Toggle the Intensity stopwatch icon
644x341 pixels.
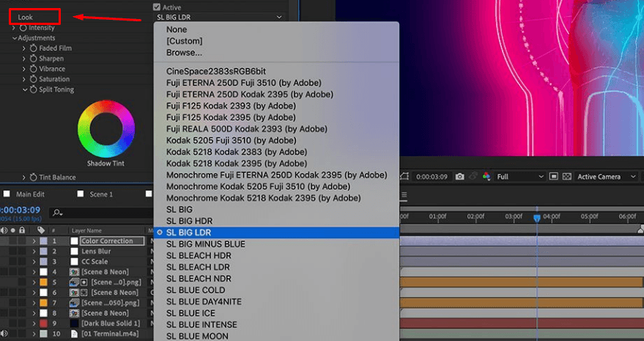pos(23,28)
